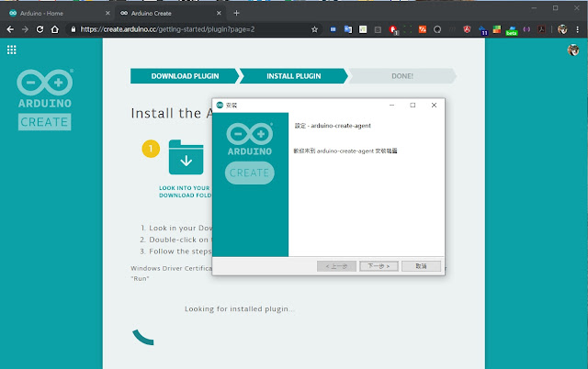Click the installer title bar Arduino icon
This screenshot has height=369, width=588.
click(220, 106)
